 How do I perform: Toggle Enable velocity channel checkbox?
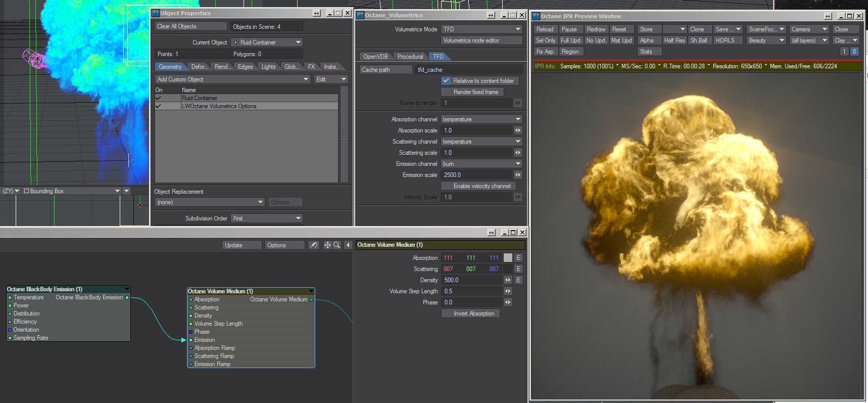pyautogui.click(x=446, y=186)
